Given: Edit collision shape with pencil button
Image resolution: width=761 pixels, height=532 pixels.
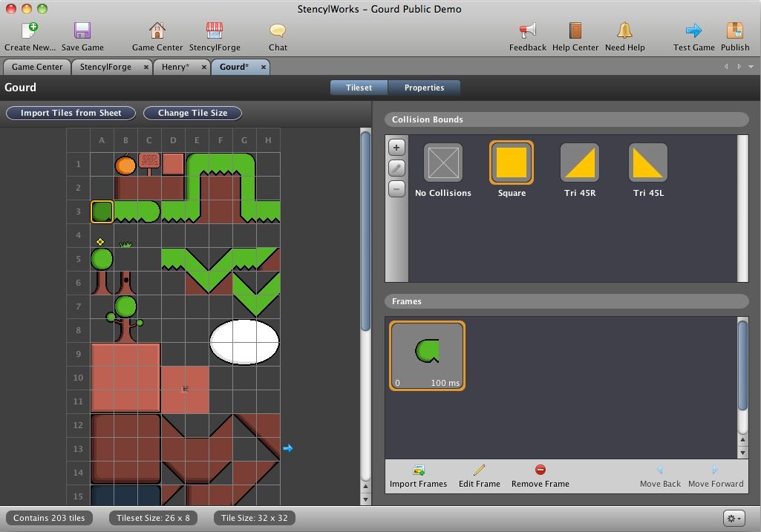Looking at the screenshot, I should click(396, 168).
